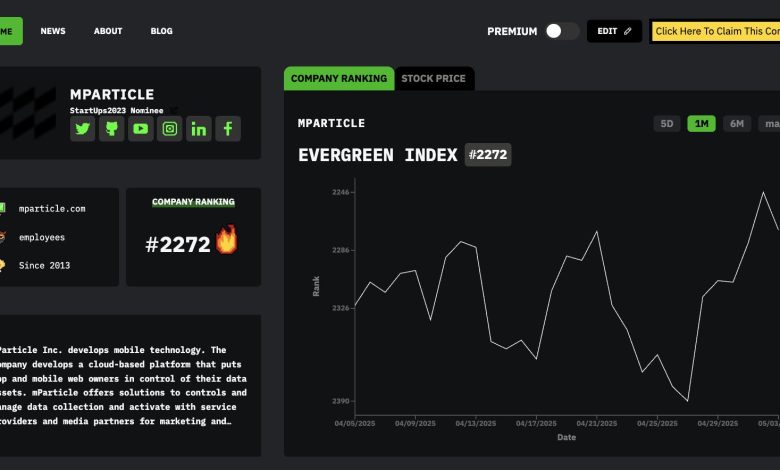This screenshot has width=780, height=470.
Task: Go to the About page
Action: pos(108,31)
